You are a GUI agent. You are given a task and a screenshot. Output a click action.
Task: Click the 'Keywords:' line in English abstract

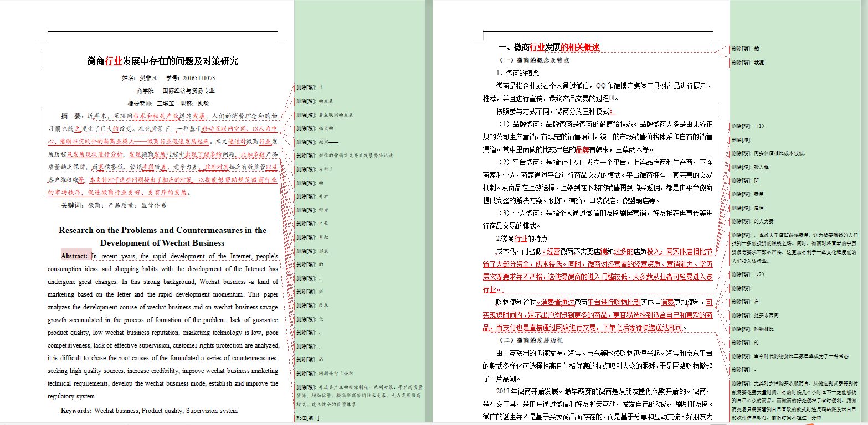pos(150,411)
